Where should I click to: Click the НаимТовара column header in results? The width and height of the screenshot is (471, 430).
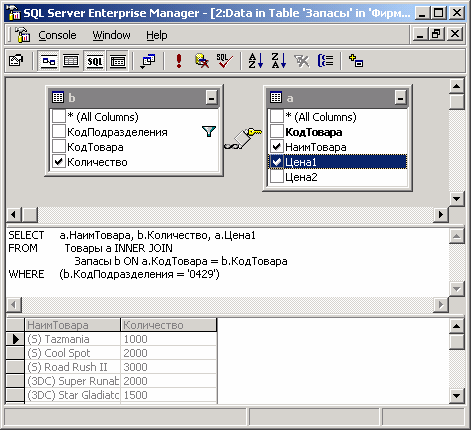(72, 325)
